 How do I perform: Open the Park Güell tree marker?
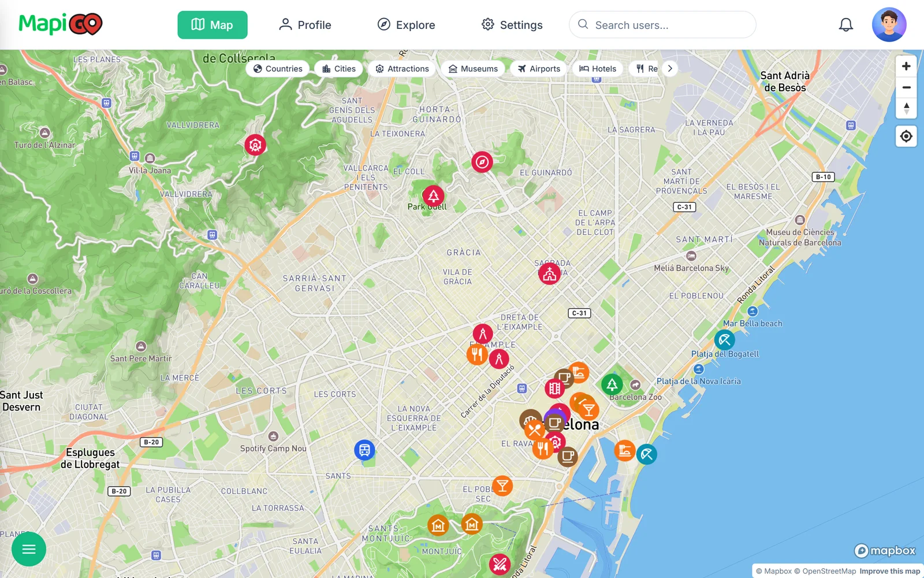[433, 196]
